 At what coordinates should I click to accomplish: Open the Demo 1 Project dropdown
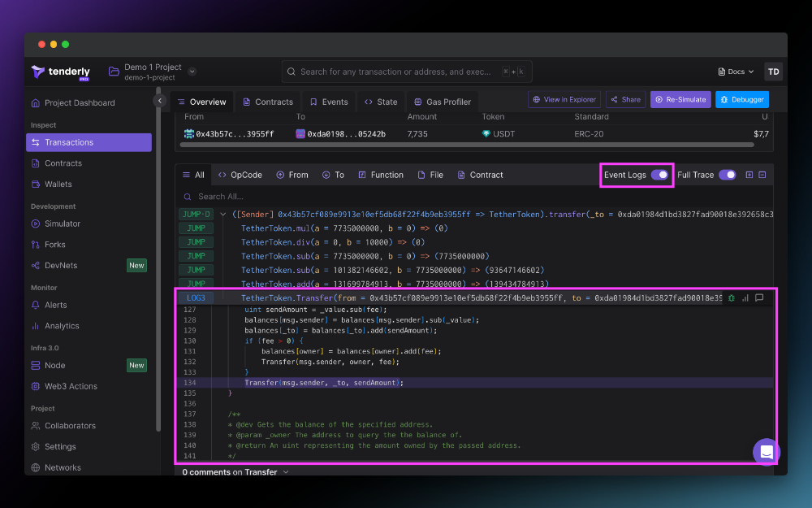point(192,71)
